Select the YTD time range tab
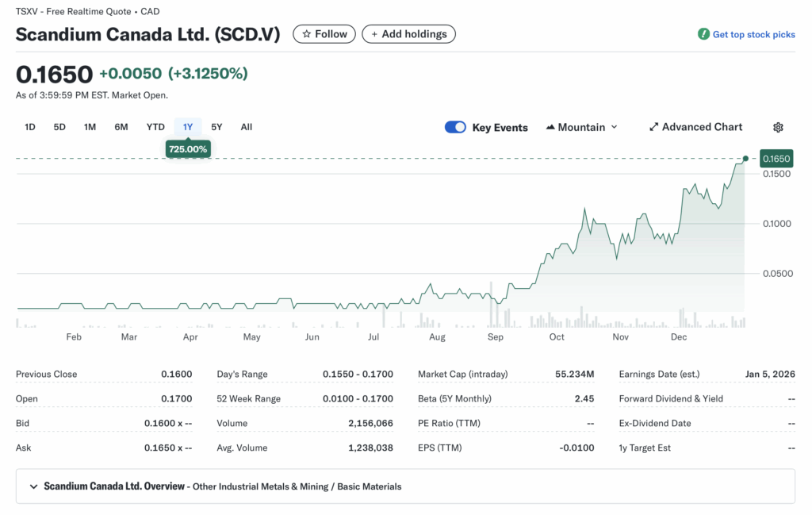Image resolution: width=812 pixels, height=515 pixels. pyautogui.click(x=155, y=126)
